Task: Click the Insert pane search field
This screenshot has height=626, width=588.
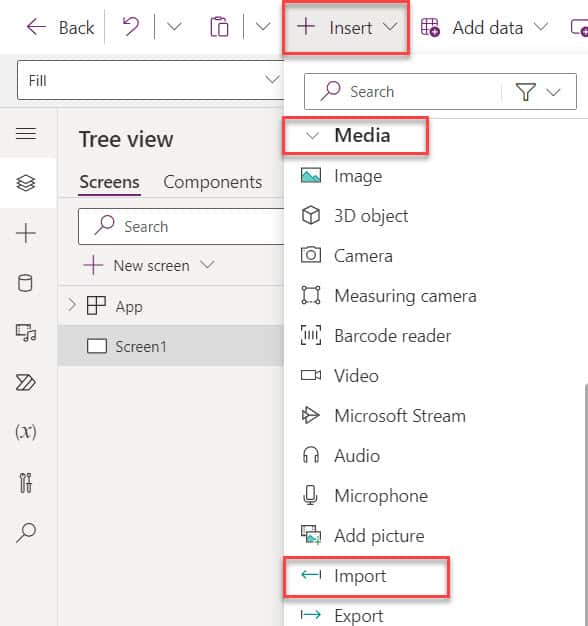Action: pyautogui.click(x=402, y=91)
